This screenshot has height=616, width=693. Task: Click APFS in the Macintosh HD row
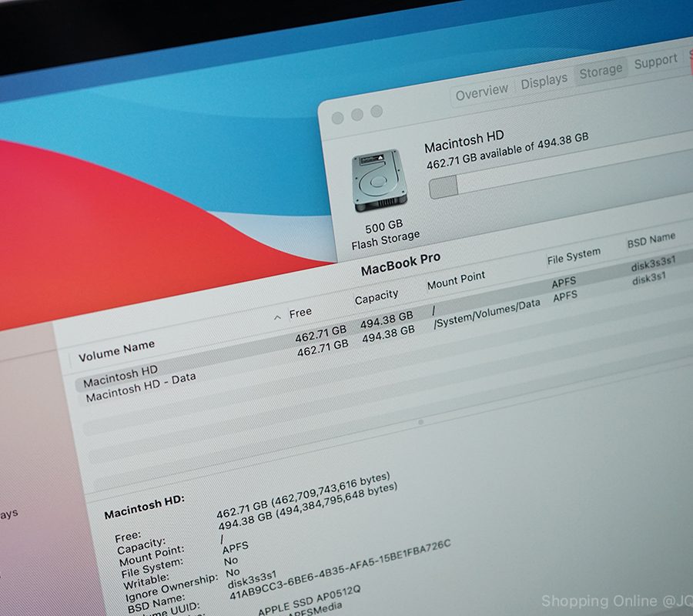[564, 283]
